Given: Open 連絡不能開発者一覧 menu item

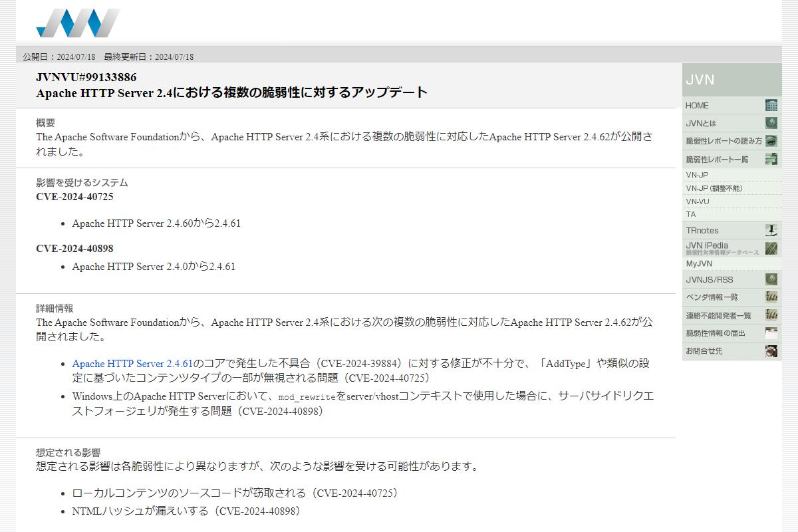Looking at the screenshot, I should tap(731, 315).
